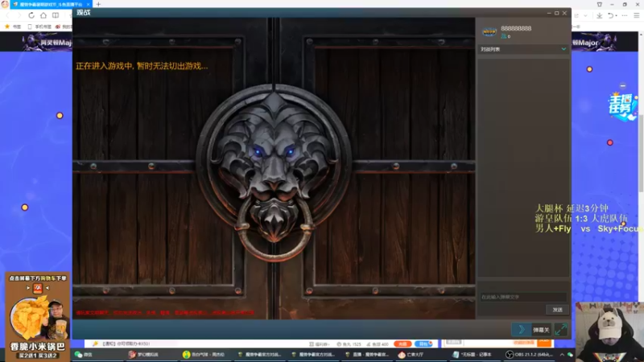Click the danmaku text input field

(522, 297)
